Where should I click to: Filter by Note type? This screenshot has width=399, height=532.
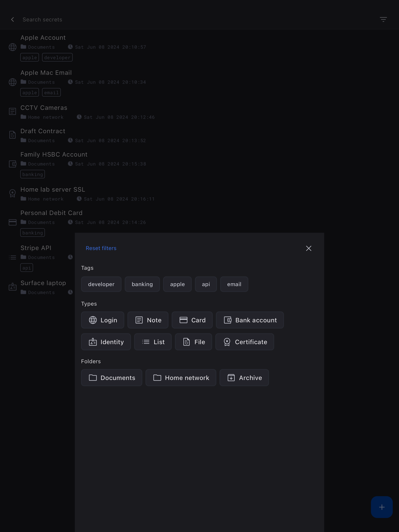pyautogui.click(x=148, y=320)
